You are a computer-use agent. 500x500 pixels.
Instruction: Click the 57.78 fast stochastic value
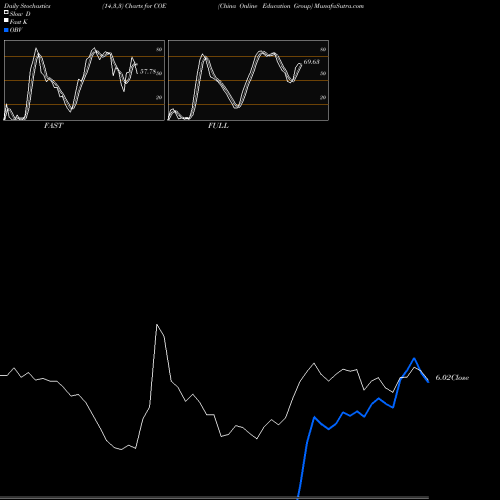coord(148,71)
